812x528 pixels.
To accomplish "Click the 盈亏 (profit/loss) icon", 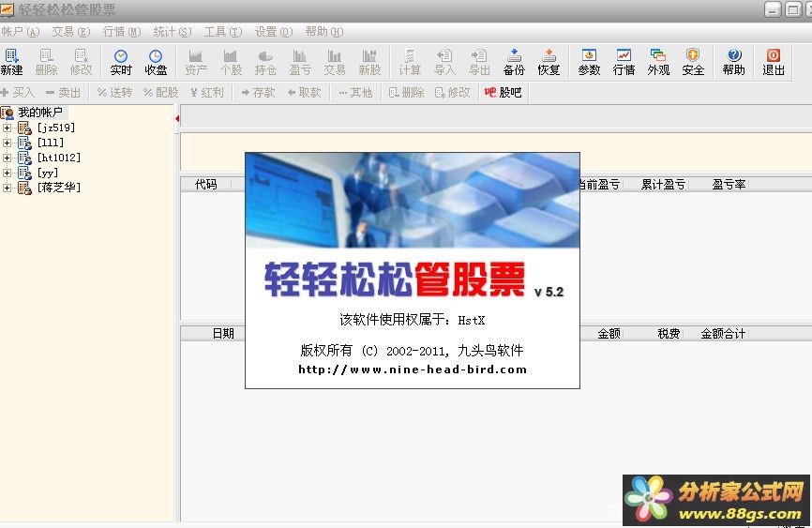I will 300,62.
